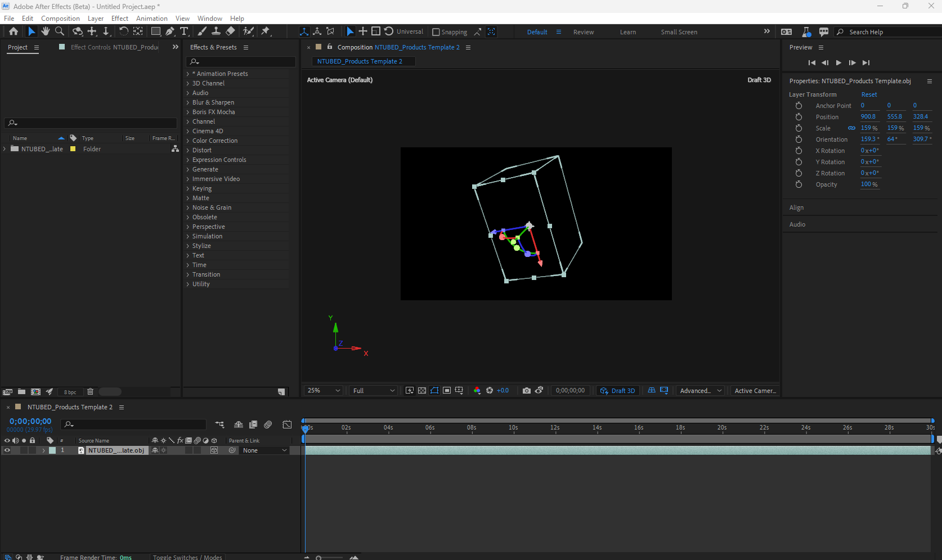
Task: Click Reset in the Layer Transform properties
Action: tap(868, 94)
